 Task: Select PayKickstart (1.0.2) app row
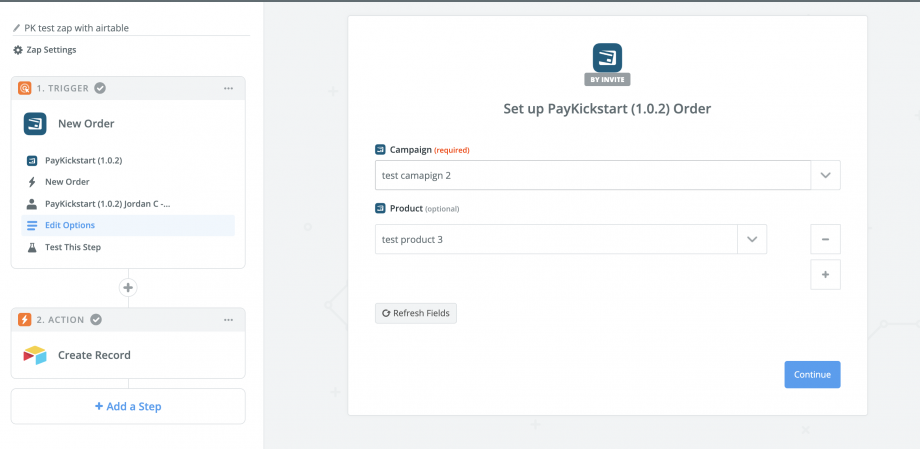coord(128,160)
